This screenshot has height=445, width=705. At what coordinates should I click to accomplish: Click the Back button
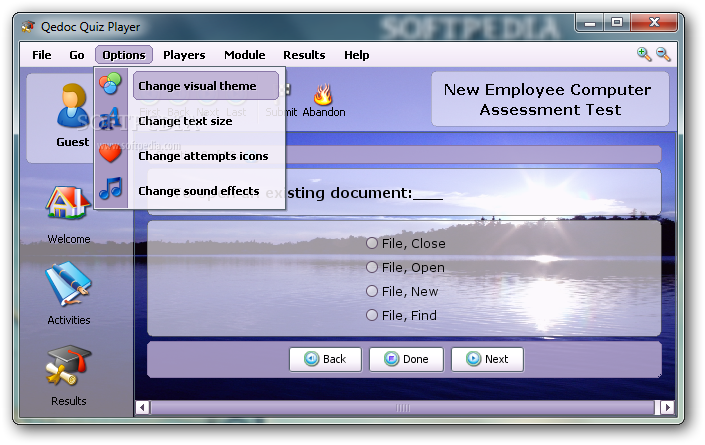tap(326, 359)
